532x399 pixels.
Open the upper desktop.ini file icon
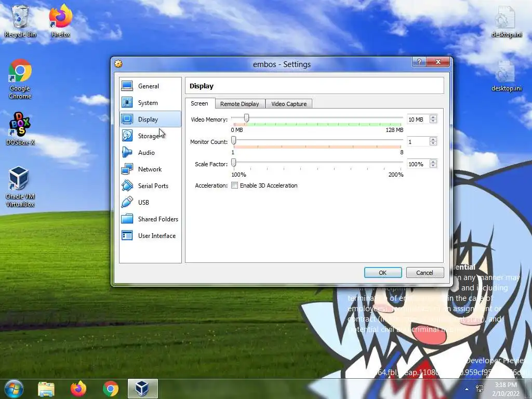click(x=506, y=21)
